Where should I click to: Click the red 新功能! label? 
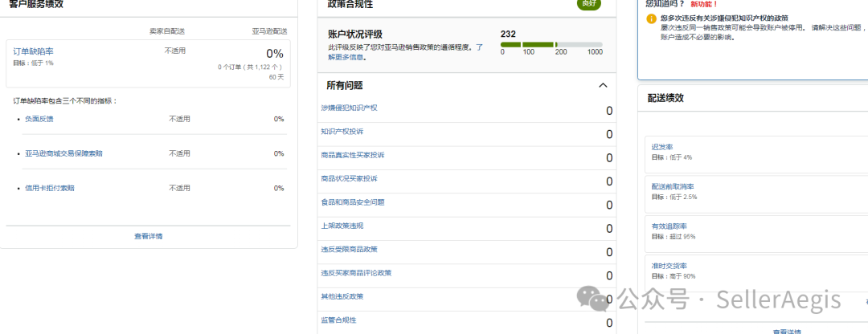click(x=704, y=3)
